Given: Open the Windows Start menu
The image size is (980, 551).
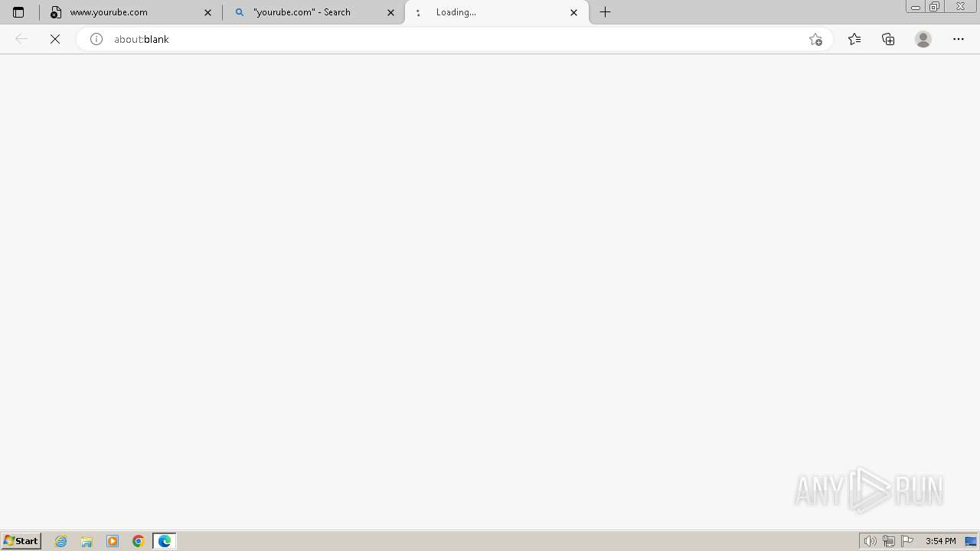Looking at the screenshot, I should tap(21, 541).
